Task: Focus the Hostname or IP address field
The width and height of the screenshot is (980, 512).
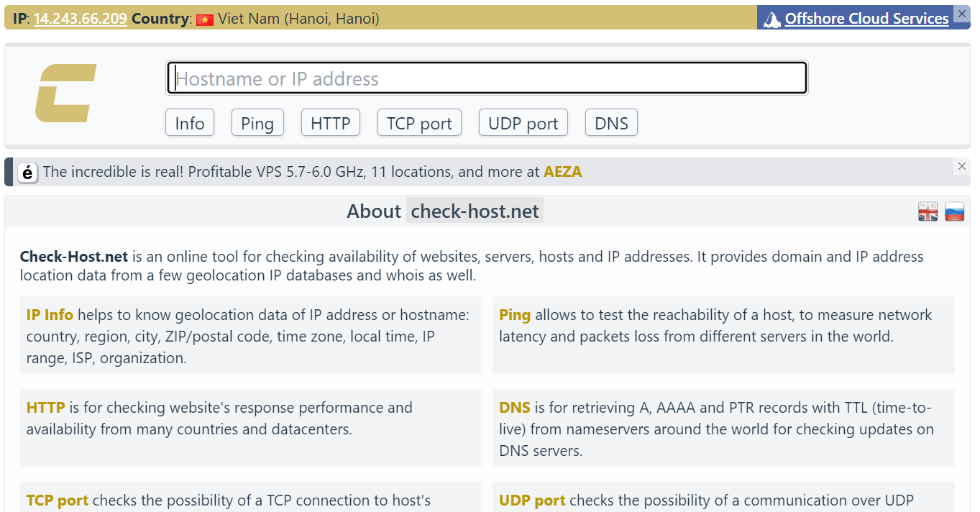Action: tap(487, 78)
